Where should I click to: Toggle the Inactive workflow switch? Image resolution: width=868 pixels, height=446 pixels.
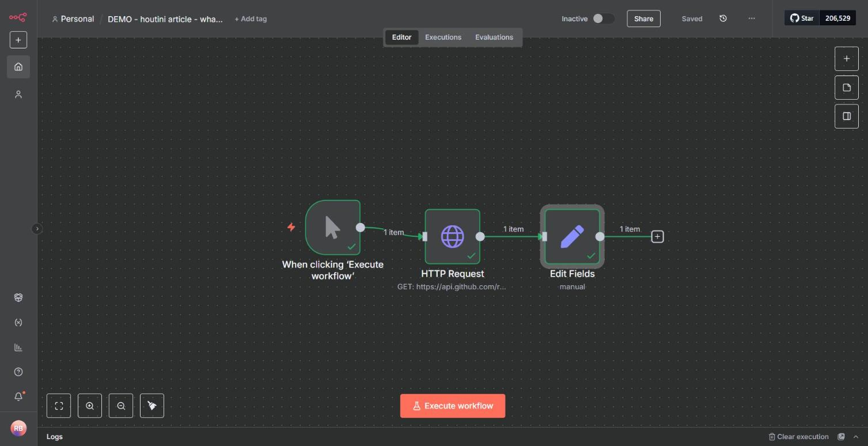[x=603, y=18]
